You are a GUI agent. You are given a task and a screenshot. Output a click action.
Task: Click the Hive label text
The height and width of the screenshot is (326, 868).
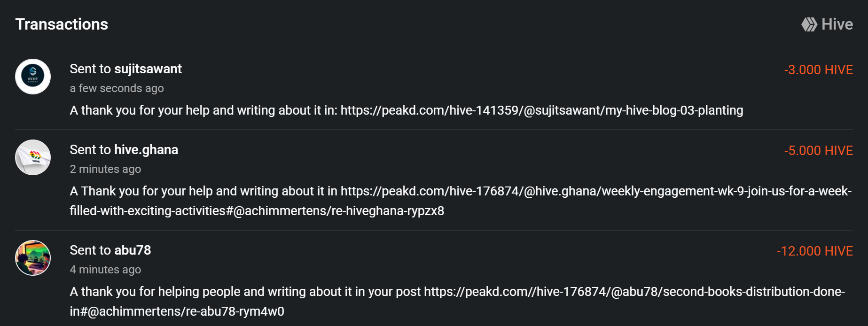coord(837,24)
